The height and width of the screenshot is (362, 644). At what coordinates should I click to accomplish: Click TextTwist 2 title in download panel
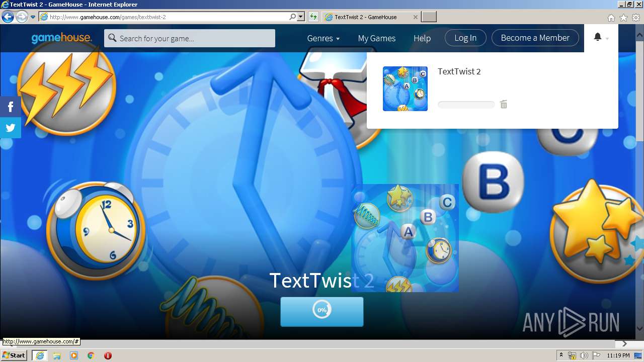coord(459,71)
